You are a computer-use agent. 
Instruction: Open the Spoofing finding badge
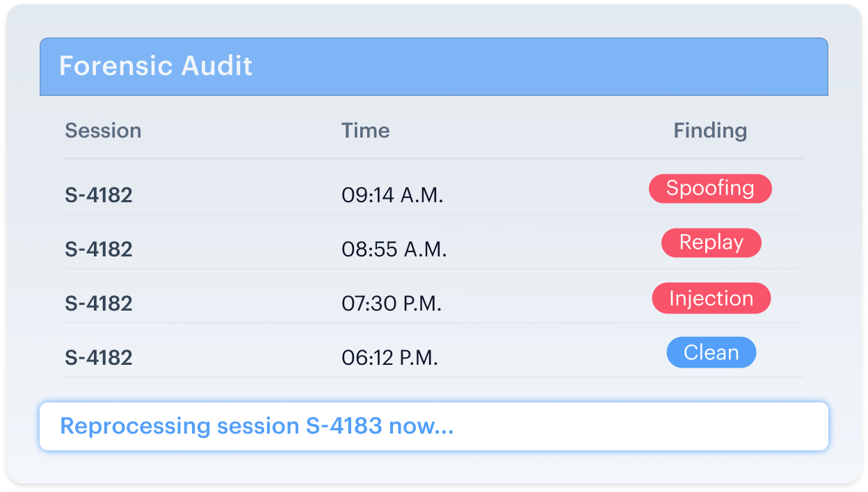[710, 188]
